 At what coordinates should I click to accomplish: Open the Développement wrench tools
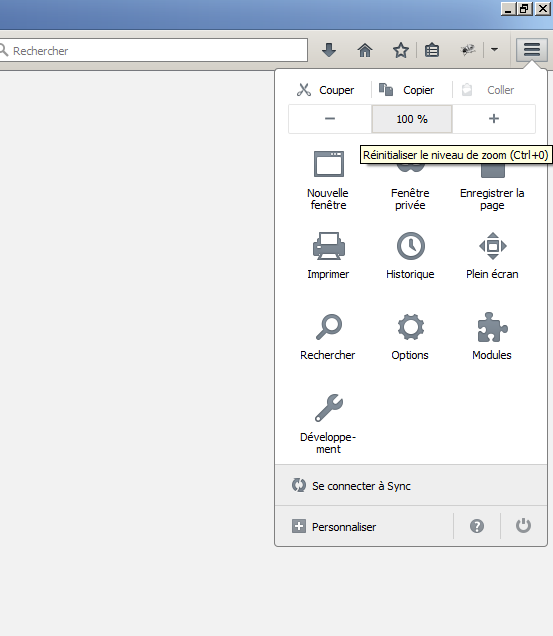328,424
